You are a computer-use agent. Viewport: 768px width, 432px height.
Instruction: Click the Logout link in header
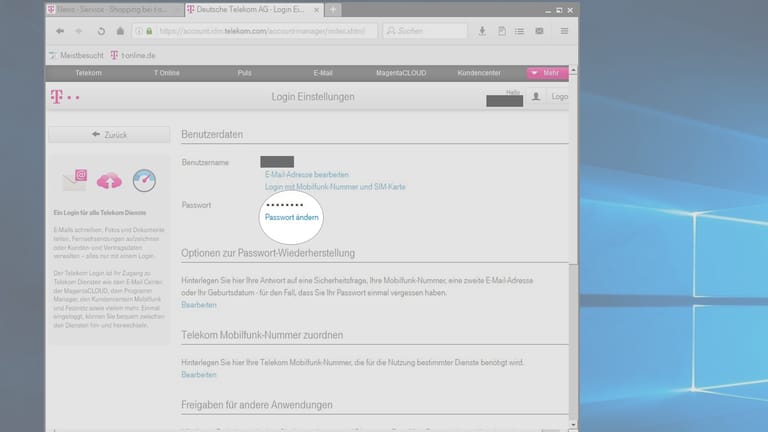pyautogui.click(x=559, y=96)
